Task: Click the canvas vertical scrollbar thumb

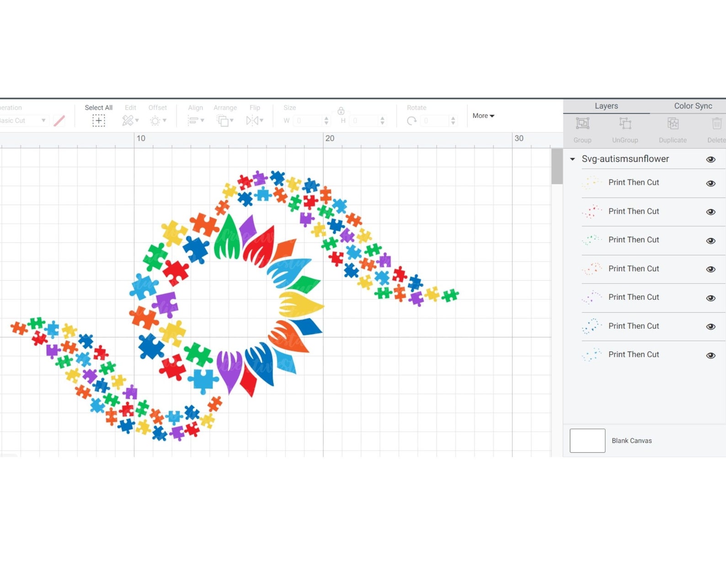Action: (557, 166)
